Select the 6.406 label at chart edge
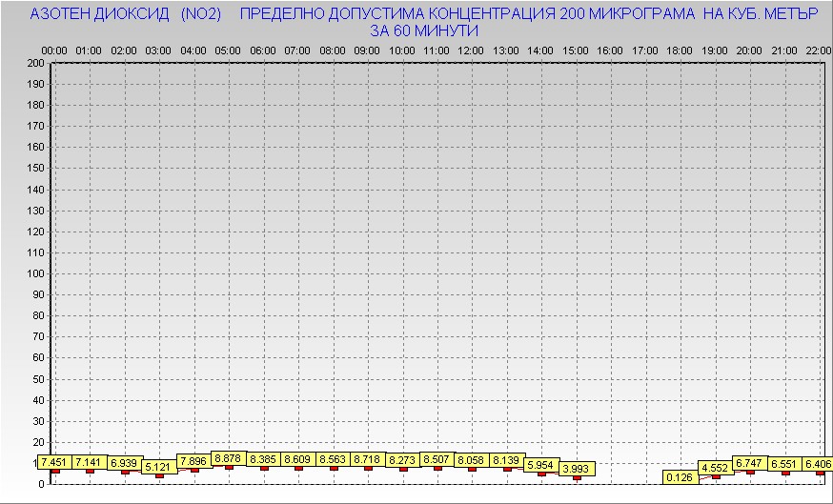This screenshot has width=833, height=504. 818,464
